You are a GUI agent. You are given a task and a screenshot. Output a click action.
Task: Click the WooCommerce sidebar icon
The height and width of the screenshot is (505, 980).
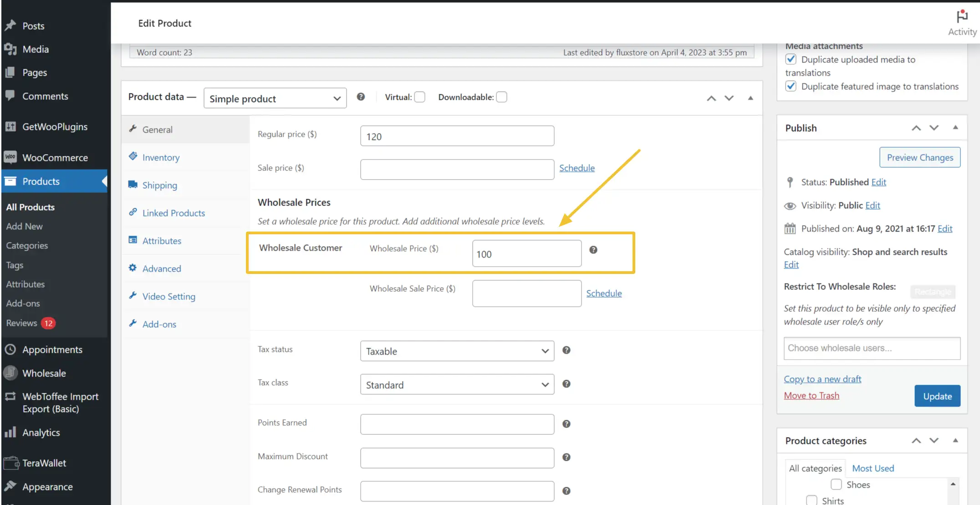point(10,157)
